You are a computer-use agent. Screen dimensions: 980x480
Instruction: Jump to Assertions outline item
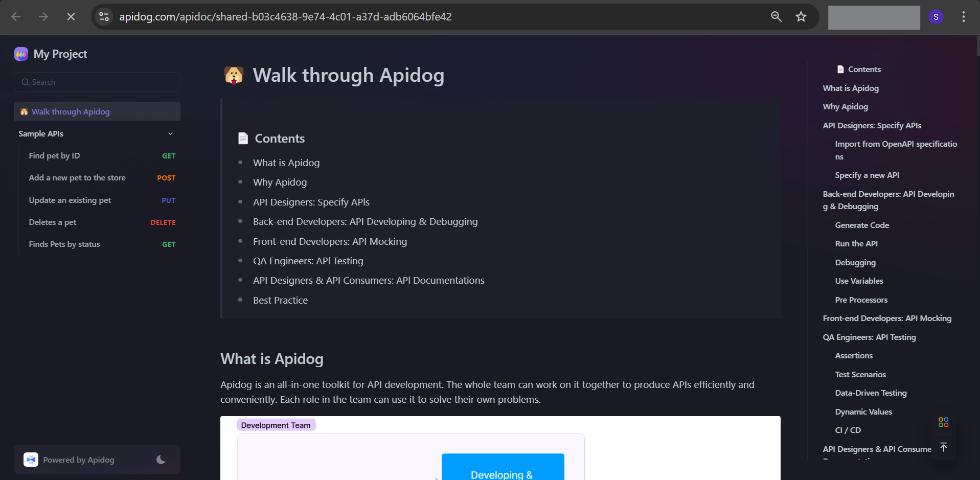pos(854,355)
